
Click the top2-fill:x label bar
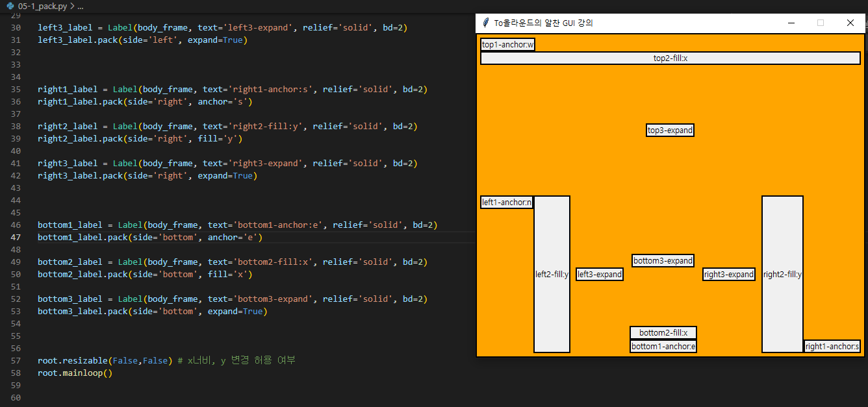[x=670, y=58]
